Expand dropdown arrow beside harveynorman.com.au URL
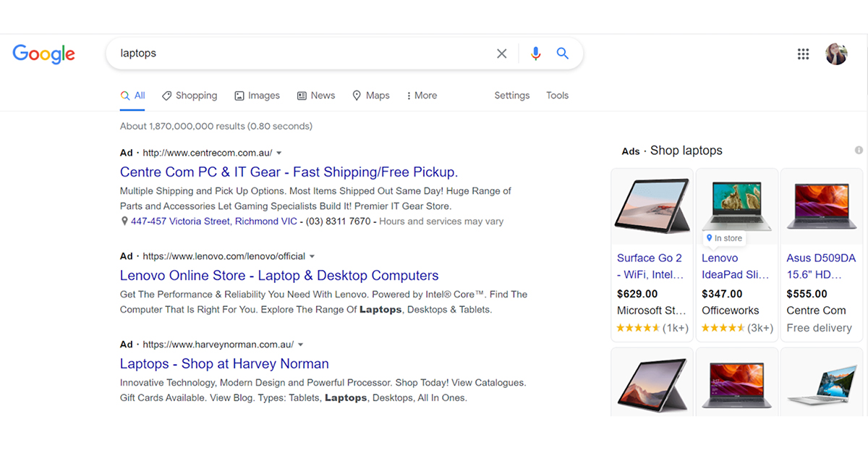 click(301, 345)
